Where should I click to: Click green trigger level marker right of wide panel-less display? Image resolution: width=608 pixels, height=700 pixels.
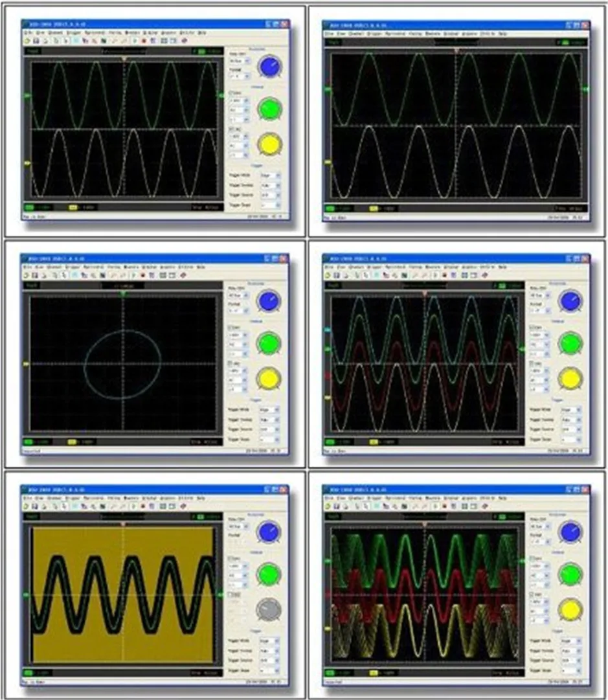586,89
